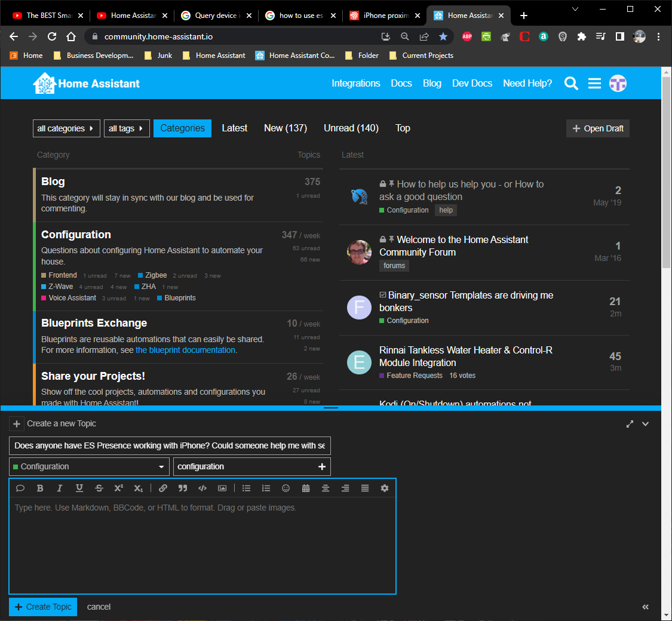This screenshot has height=621, width=672.
Task: Expand the composer to full screen
Action: (x=630, y=424)
